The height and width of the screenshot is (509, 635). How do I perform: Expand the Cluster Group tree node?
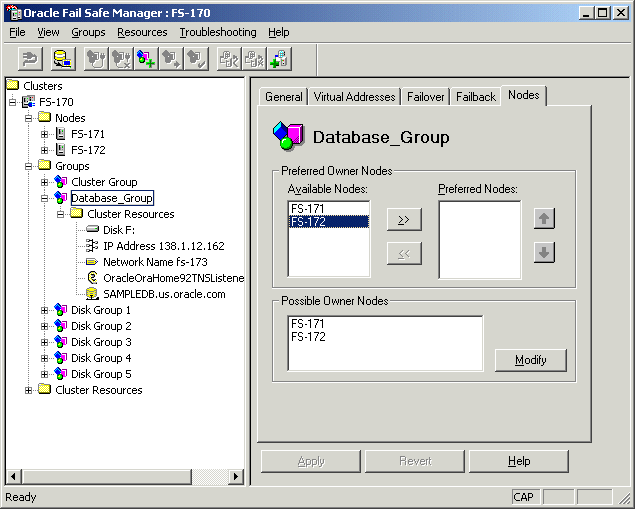tap(45, 182)
